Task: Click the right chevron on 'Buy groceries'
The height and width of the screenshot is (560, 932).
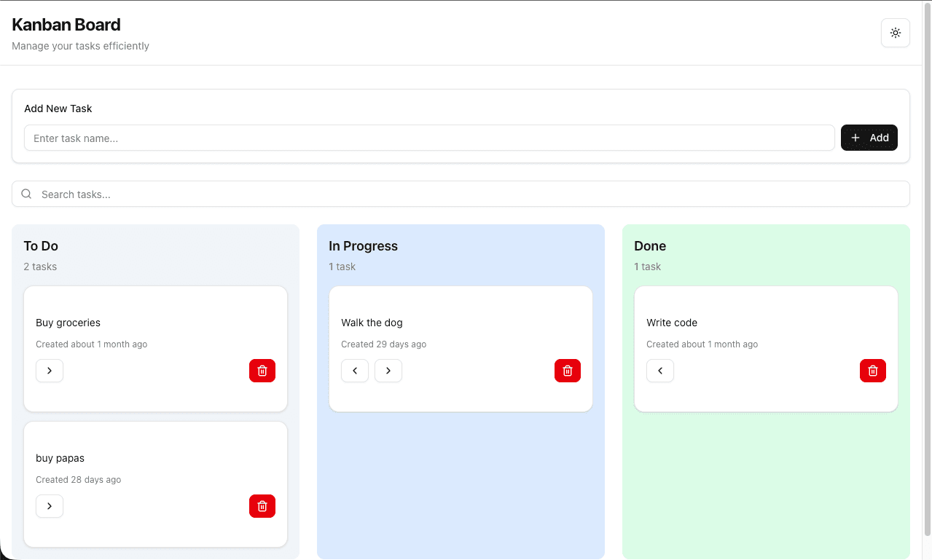Action: click(x=49, y=371)
